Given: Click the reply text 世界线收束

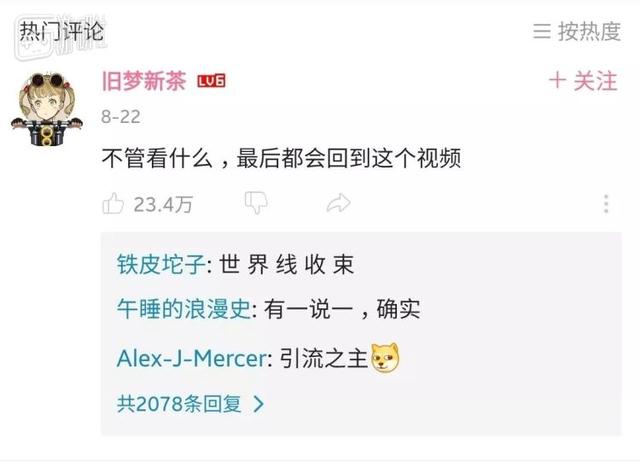Looking at the screenshot, I should [x=287, y=264].
